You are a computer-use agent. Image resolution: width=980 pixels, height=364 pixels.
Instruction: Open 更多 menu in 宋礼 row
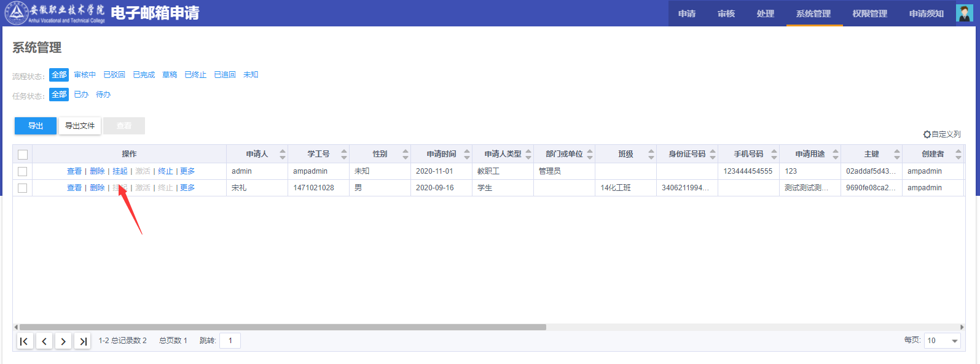coord(187,188)
